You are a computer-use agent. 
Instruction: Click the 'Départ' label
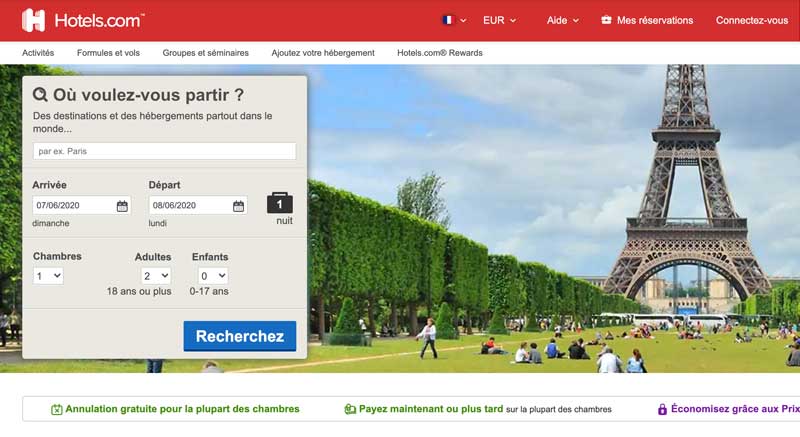[164, 185]
